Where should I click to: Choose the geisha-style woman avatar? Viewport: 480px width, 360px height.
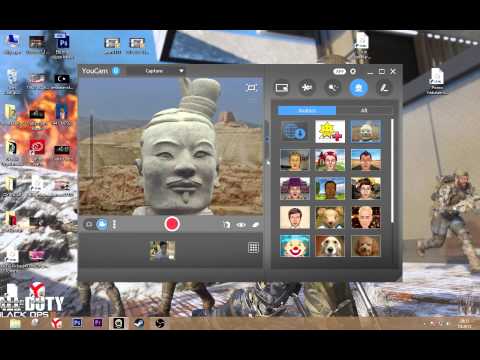pos(366,188)
